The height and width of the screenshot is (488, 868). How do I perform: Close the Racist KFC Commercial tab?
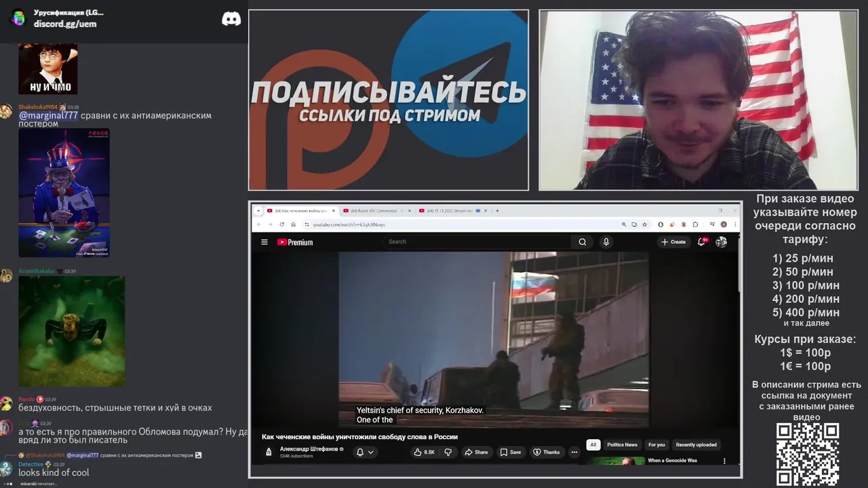(x=409, y=211)
